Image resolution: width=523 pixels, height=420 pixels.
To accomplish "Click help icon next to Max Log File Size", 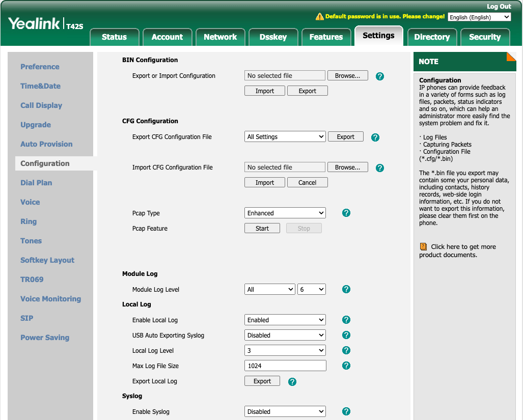I will pyautogui.click(x=346, y=366).
